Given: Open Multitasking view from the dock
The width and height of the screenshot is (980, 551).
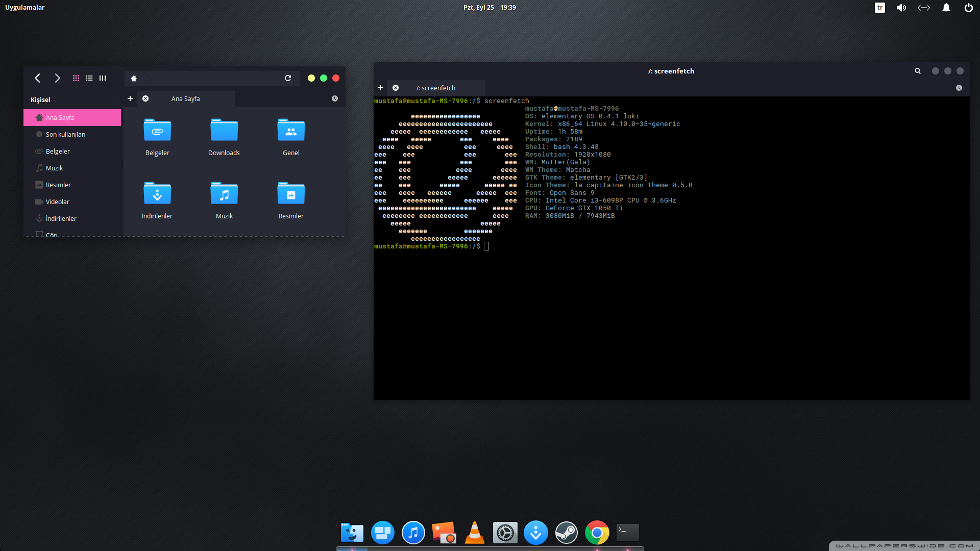Looking at the screenshot, I should (x=383, y=533).
